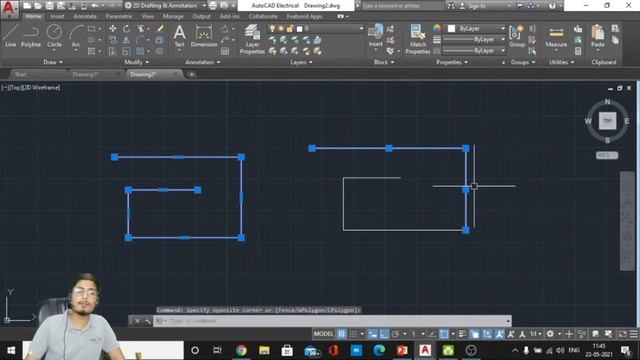Toggle drawing grid display in status bar
640x360 pixels.
[x=342, y=334]
